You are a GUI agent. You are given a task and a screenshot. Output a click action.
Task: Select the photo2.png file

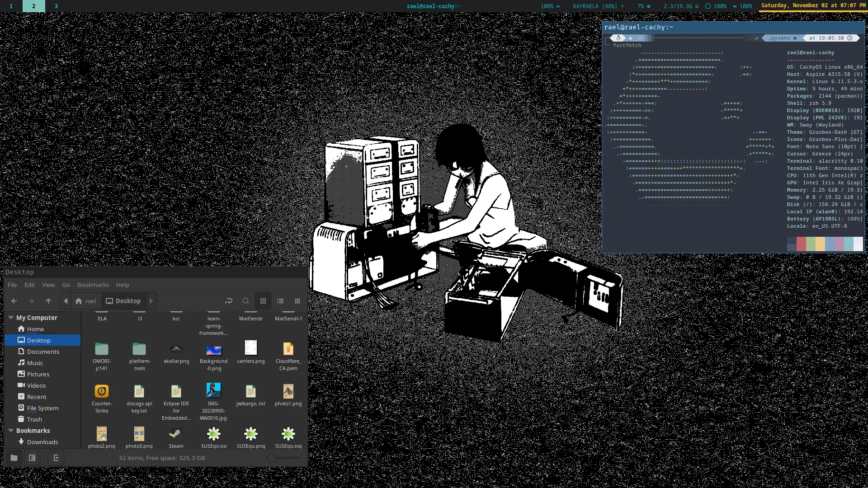click(102, 437)
